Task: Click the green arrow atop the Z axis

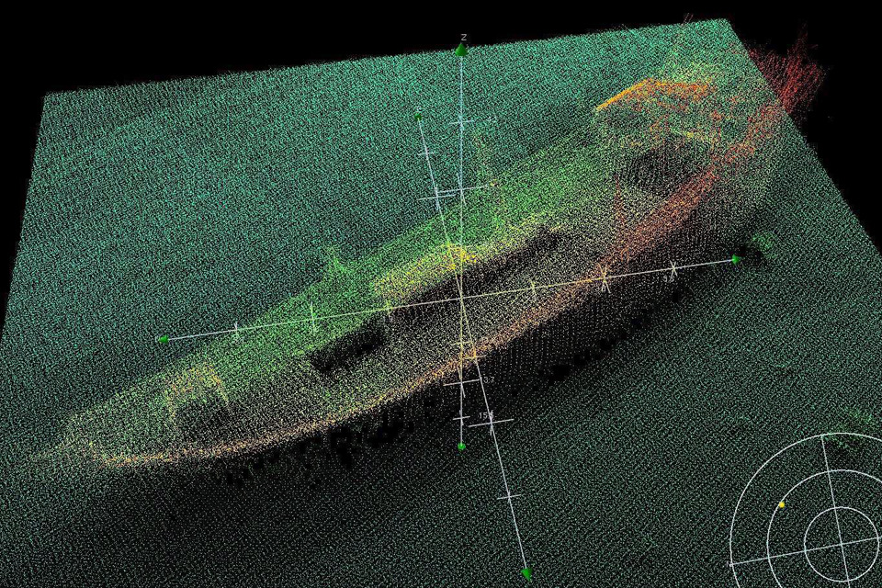Action: tap(463, 49)
